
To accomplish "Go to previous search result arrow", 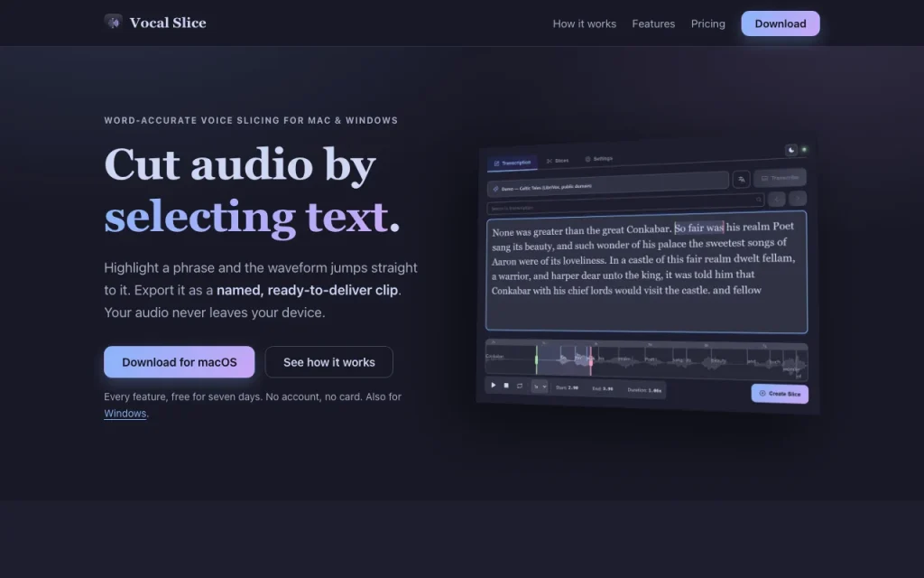I will [776, 200].
